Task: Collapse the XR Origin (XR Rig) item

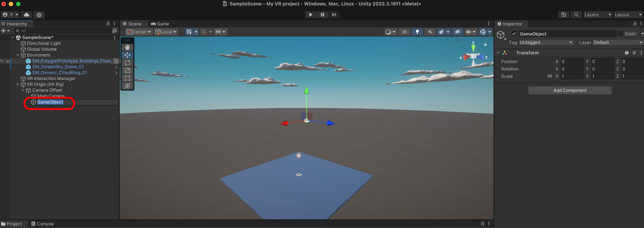Action: [18, 85]
